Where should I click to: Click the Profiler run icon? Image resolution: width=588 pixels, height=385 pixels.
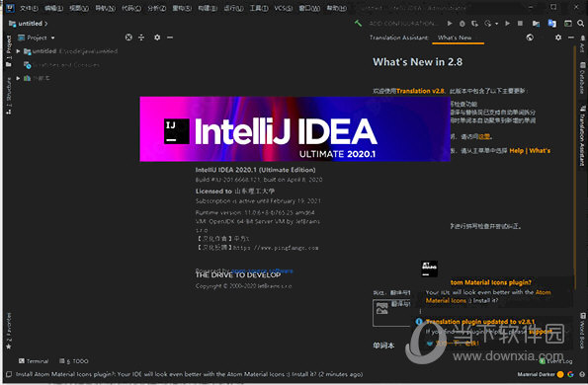click(487, 24)
